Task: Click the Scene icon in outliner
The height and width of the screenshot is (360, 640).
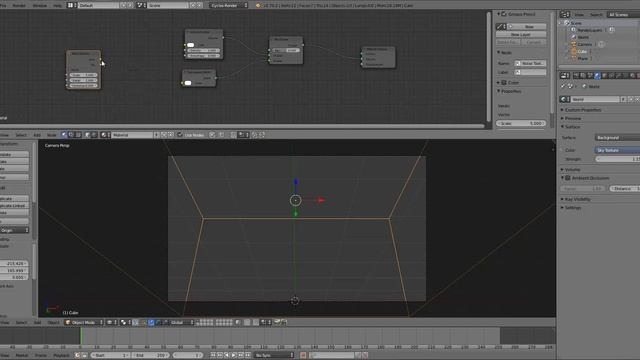Action: (567, 23)
